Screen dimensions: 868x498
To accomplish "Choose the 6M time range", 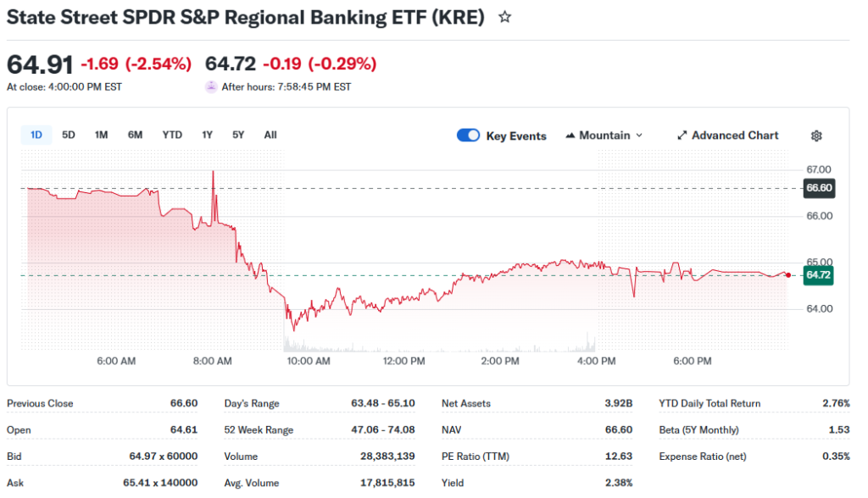I will (135, 135).
